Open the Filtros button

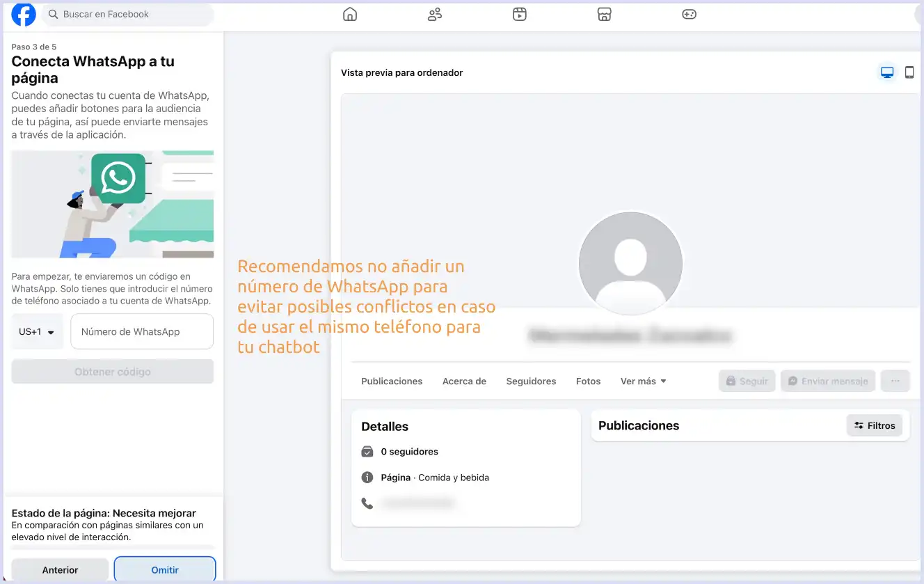tap(875, 425)
